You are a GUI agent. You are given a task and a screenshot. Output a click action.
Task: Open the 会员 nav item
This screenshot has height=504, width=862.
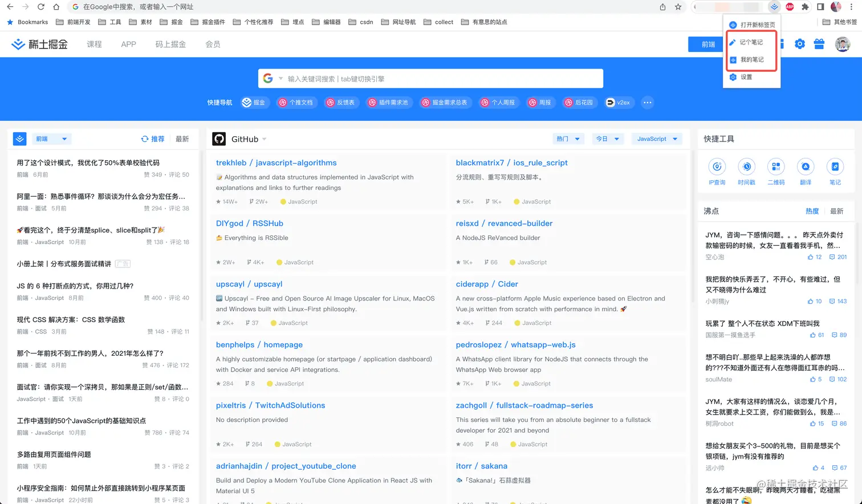coord(213,44)
